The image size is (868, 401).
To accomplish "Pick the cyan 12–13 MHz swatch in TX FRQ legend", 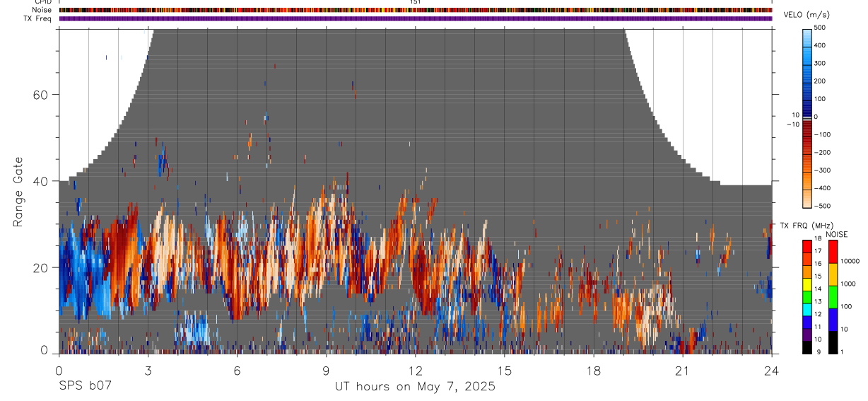I will click(807, 309).
